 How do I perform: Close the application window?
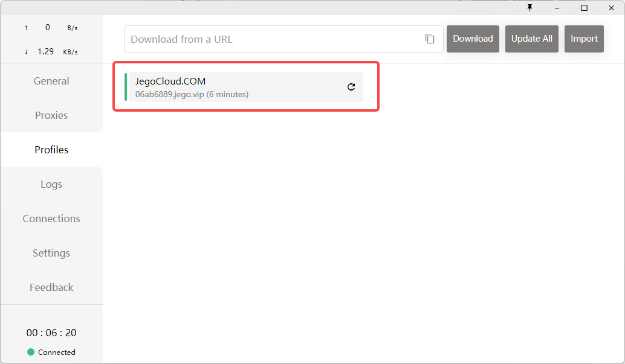click(x=611, y=8)
